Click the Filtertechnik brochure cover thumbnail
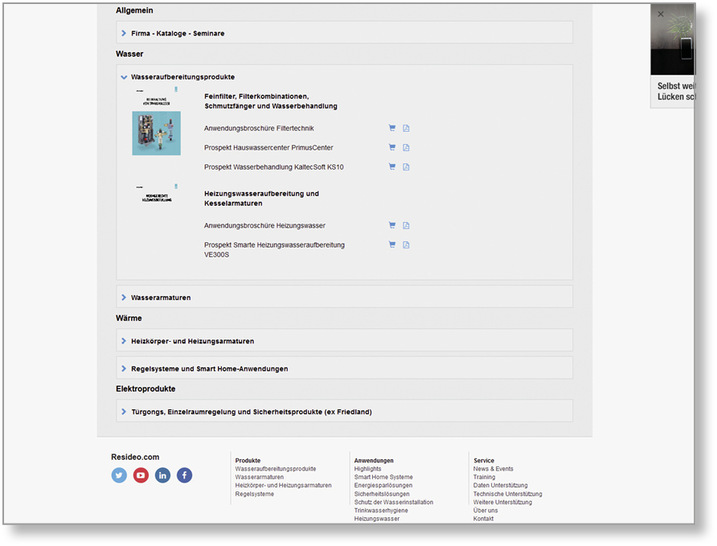The height and width of the screenshot is (546, 717). [x=156, y=128]
